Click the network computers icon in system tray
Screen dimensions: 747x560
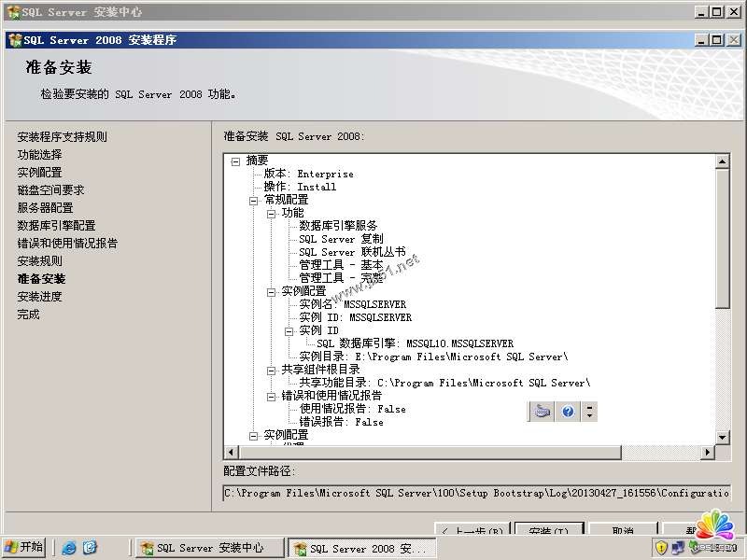click(678, 548)
